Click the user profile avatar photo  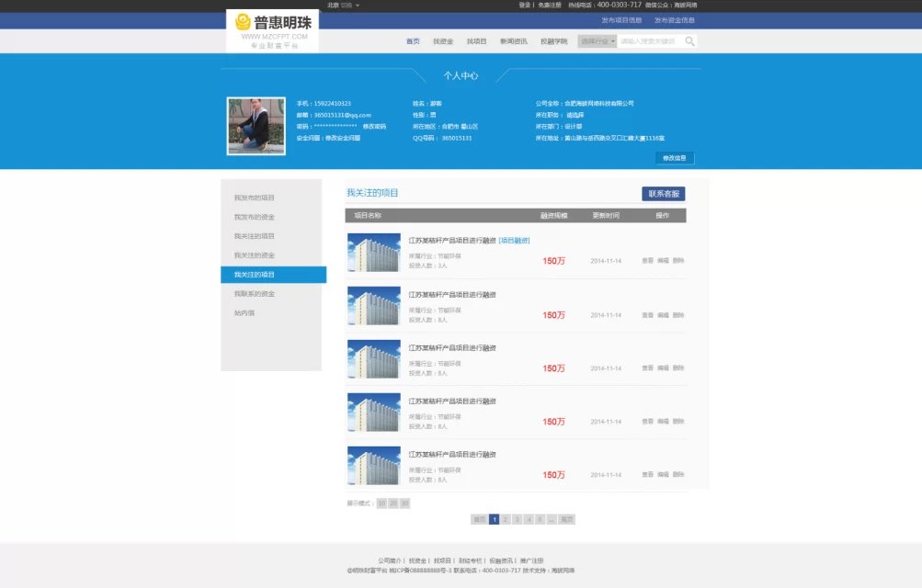tap(256, 127)
